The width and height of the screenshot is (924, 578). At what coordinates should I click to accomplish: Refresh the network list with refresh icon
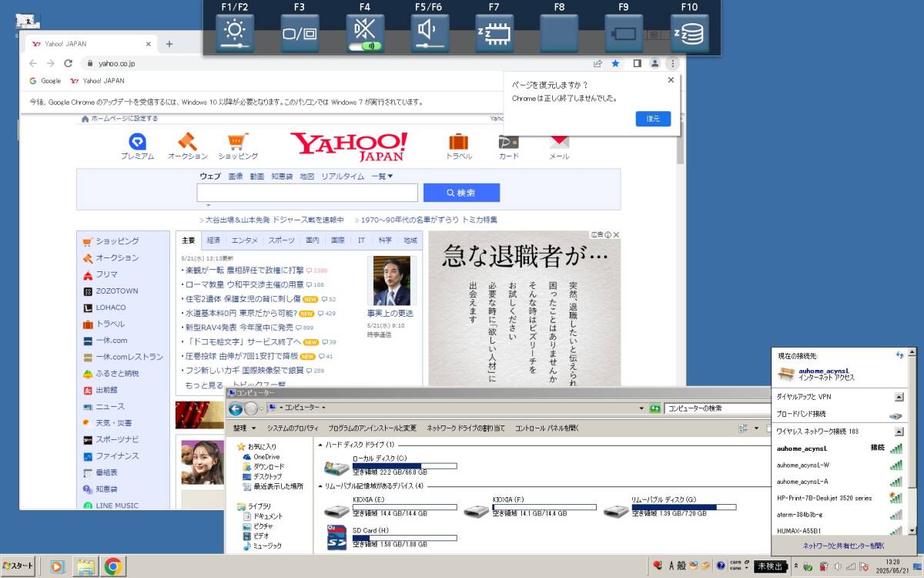(x=899, y=355)
